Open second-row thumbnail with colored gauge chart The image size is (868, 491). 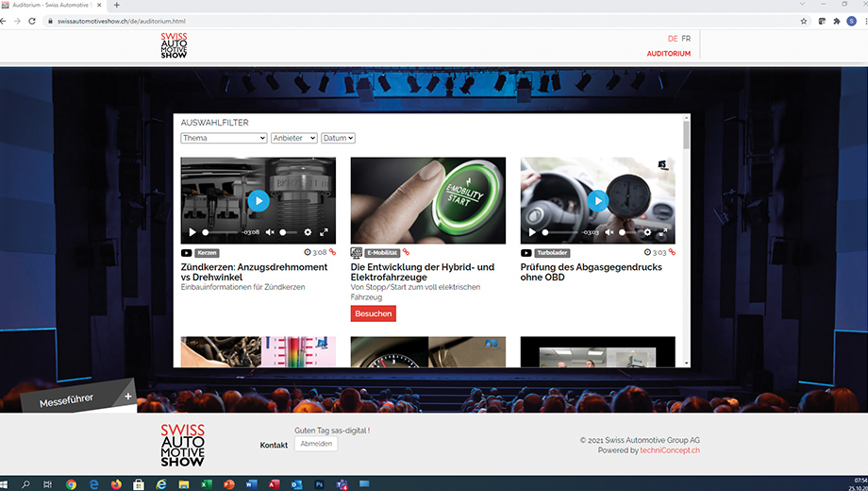[259, 352]
